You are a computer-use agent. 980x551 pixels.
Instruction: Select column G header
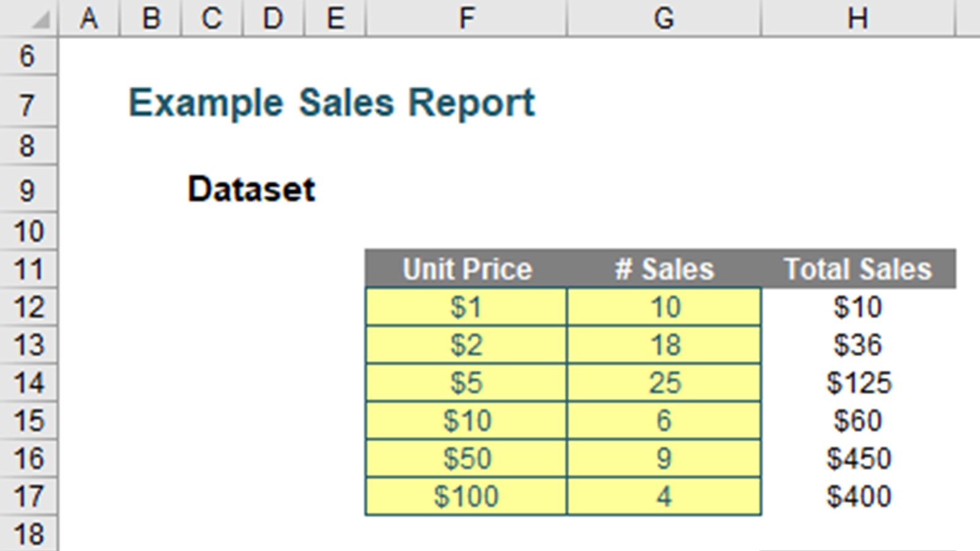[664, 18]
